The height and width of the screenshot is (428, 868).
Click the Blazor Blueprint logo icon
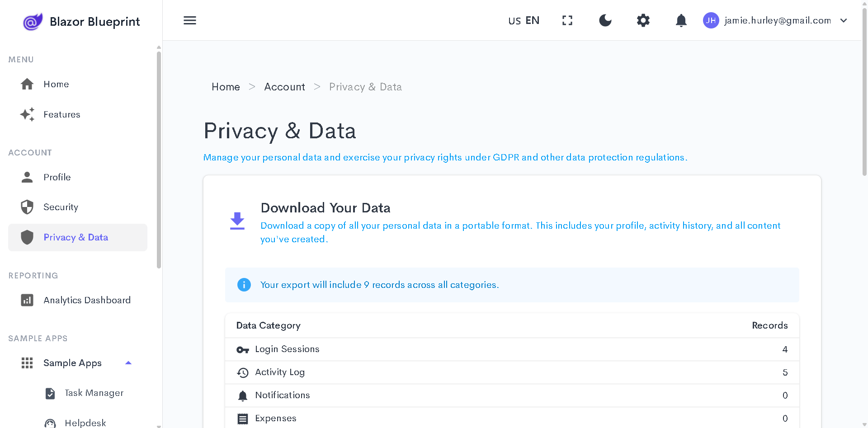pyautogui.click(x=32, y=21)
